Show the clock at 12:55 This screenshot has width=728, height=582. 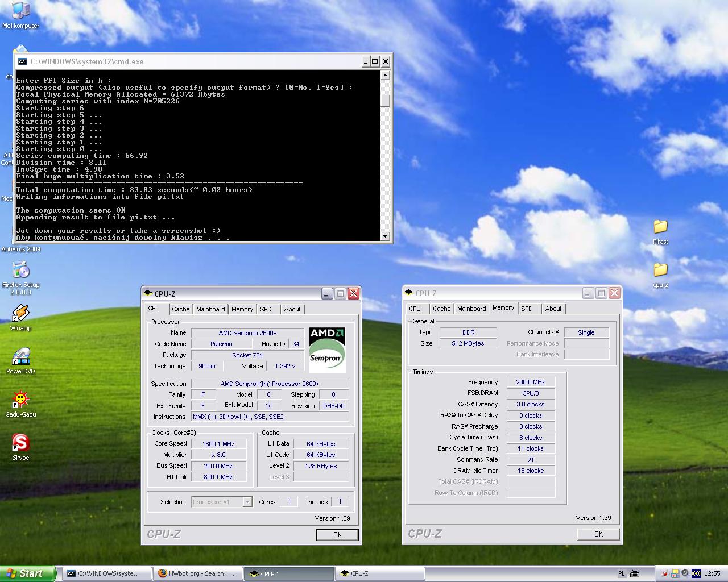pos(712,573)
